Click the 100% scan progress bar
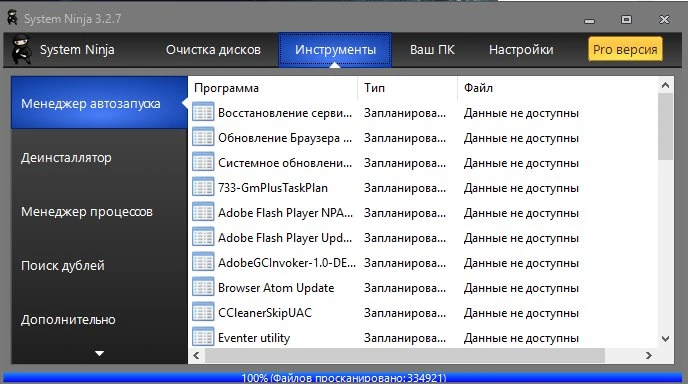The image size is (688, 384). tap(343, 378)
